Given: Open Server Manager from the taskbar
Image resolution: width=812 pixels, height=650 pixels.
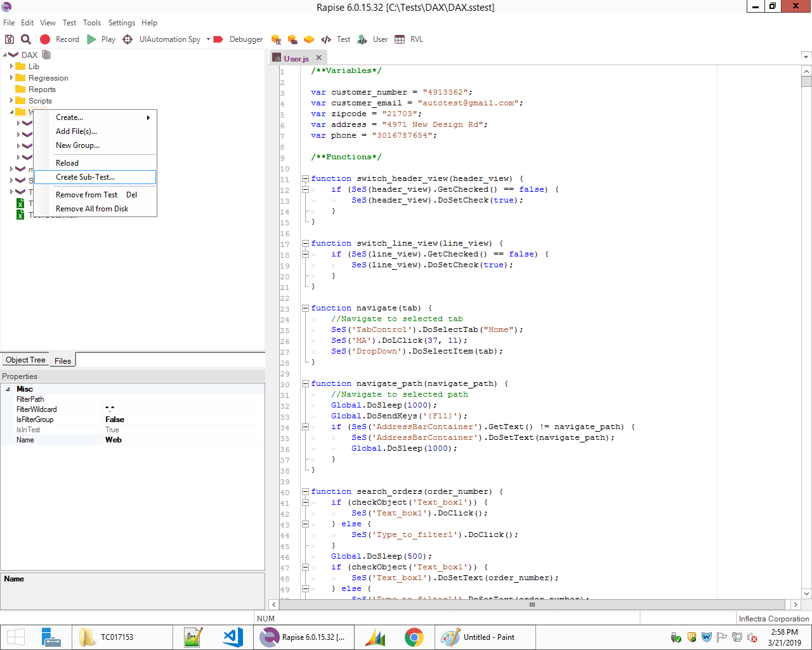Looking at the screenshot, I should point(51,637).
